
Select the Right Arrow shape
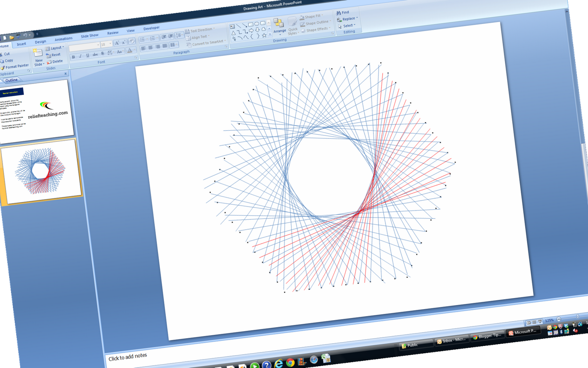point(251,31)
